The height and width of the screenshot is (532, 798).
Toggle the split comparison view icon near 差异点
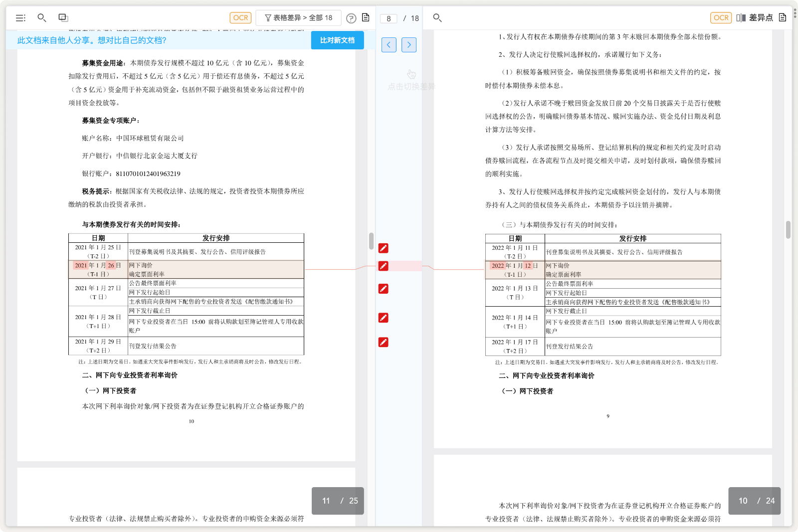(740, 16)
